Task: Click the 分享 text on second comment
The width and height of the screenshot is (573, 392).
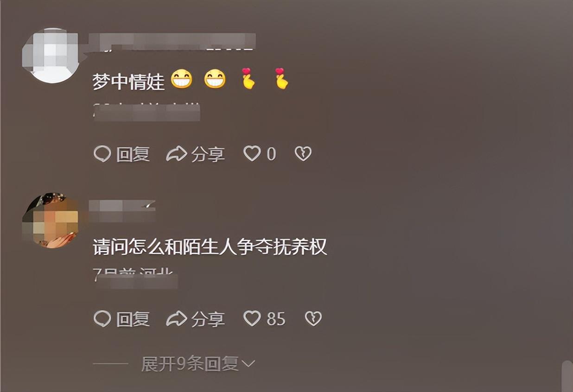Action: [208, 319]
